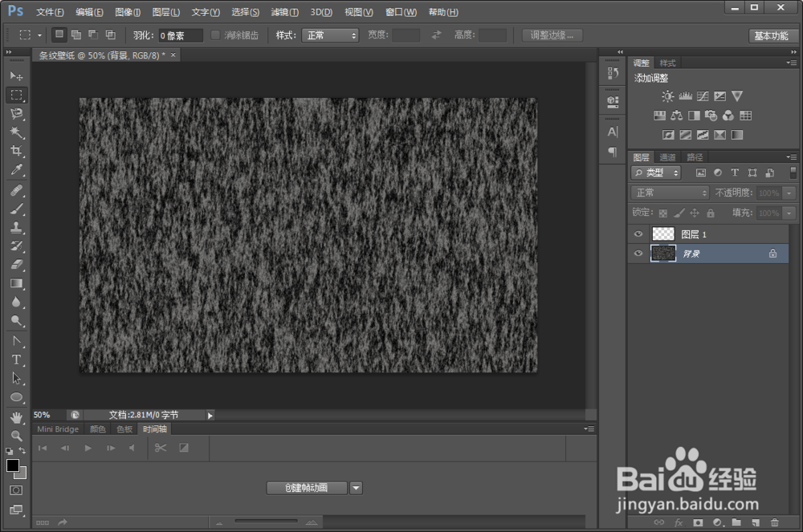Add a Color Balance adjustment
803x532 pixels.
point(676,116)
